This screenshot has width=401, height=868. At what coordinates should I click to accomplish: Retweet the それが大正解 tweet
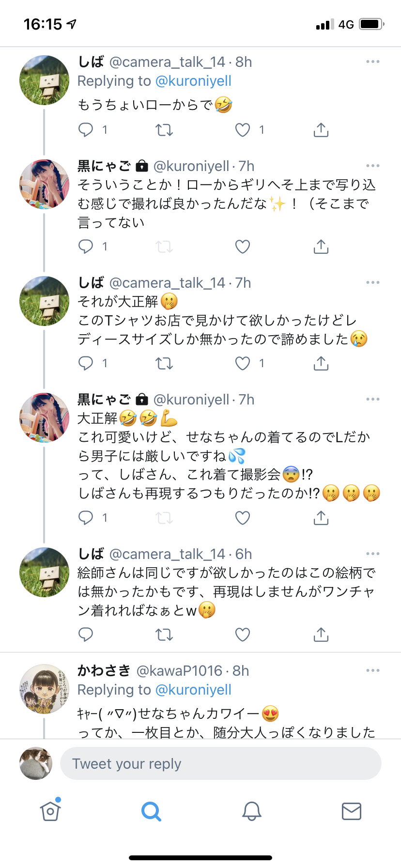click(164, 363)
